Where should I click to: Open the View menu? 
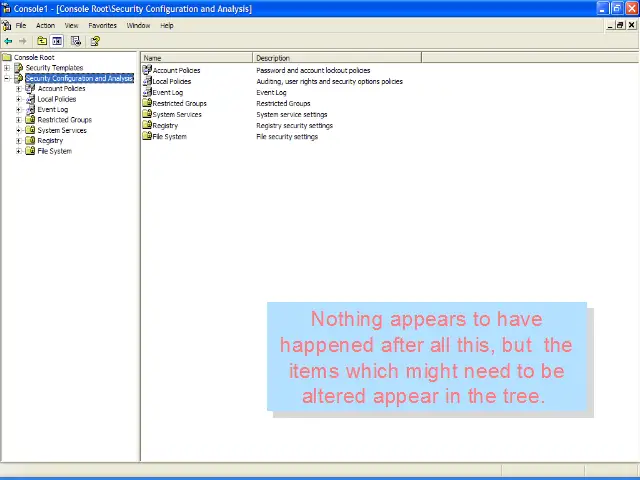point(71,25)
